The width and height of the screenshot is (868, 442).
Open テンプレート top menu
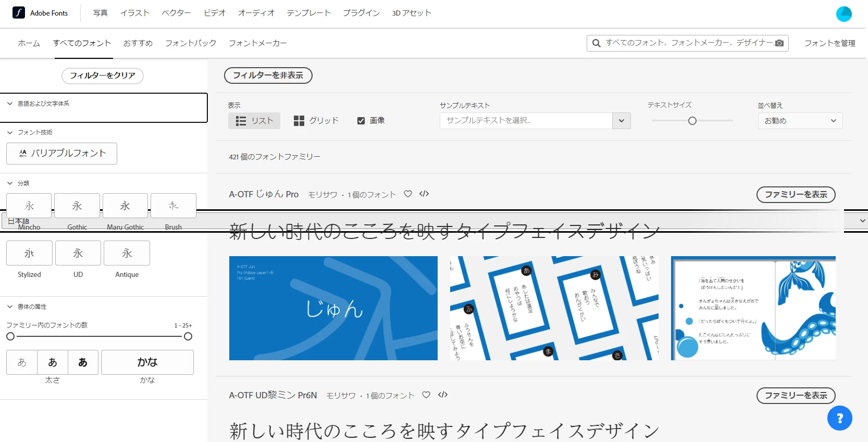click(309, 13)
